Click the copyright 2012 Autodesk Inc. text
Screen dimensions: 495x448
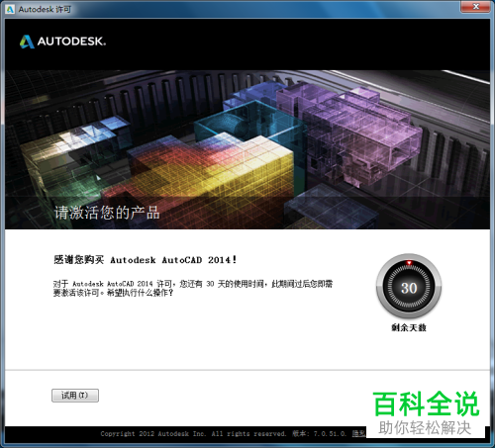(x=193, y=433)
